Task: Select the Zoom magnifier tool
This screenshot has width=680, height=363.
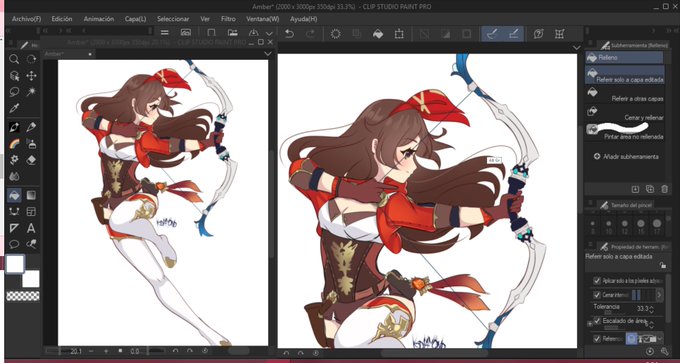Action: pos(14,59)
